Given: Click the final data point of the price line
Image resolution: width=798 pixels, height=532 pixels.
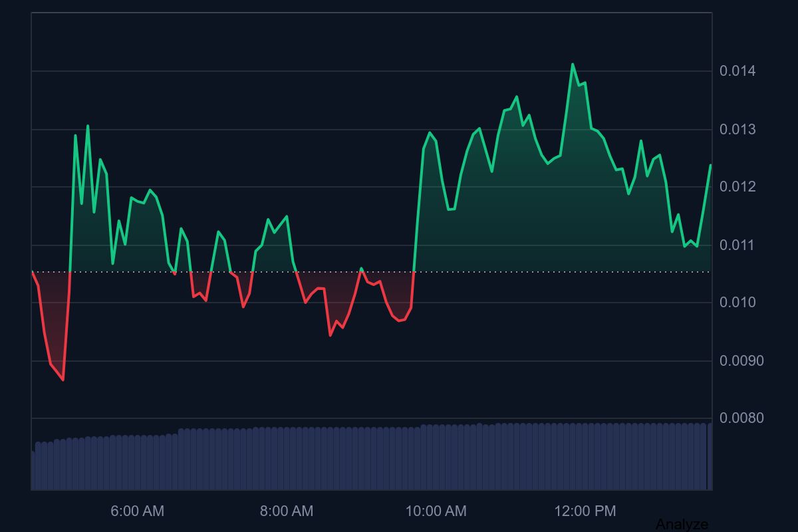Looking at the screenshot, I should tap(710, 165).
